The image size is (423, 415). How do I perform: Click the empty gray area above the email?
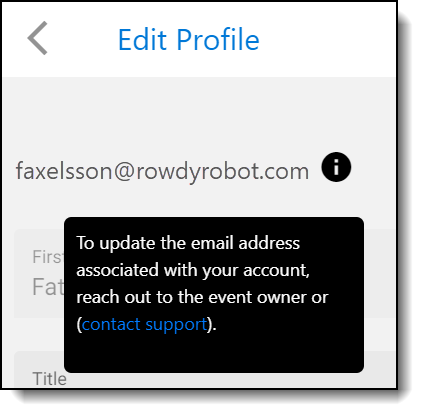(199, 113)
